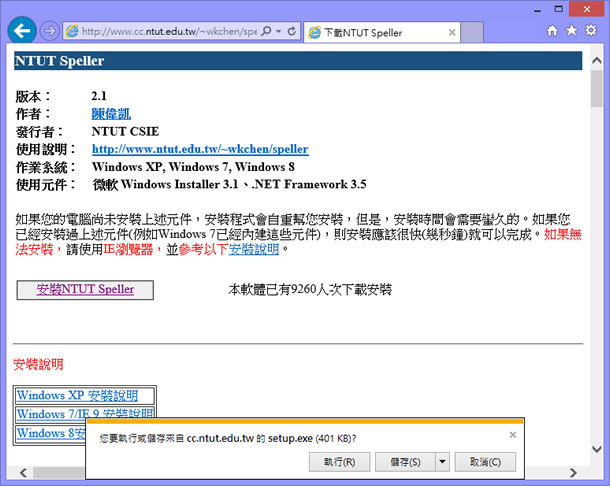Go back using the browser back arrow
Screen dimensions: 610x486
22,30
